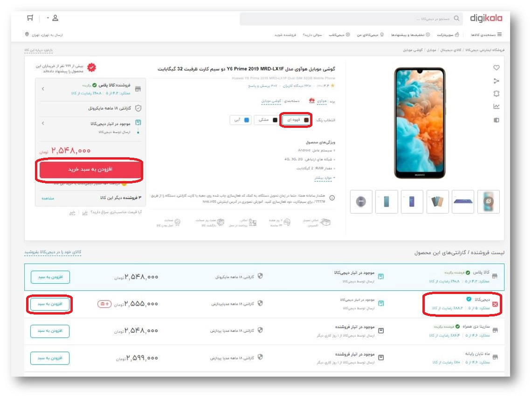Expand the Digikala warehouse availability chevron
The width and height of the screenshot is (532, 399).
point(43,123)
